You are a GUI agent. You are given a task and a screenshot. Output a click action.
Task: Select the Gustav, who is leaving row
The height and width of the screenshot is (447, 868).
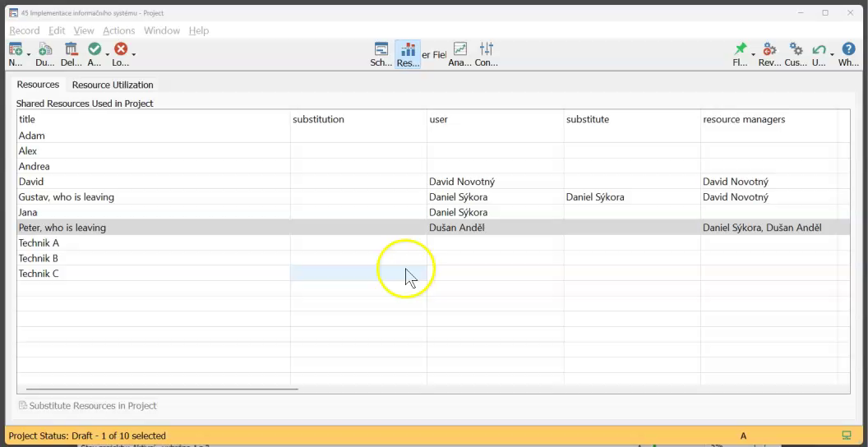click(67, 197)
